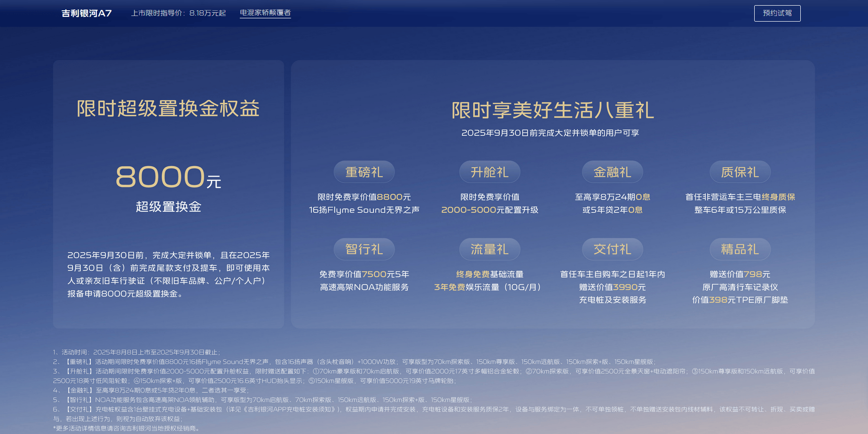This screenshot has width=868, height=434.
Task: Click the 流量礼 pill label
Action: pos(489,249)
